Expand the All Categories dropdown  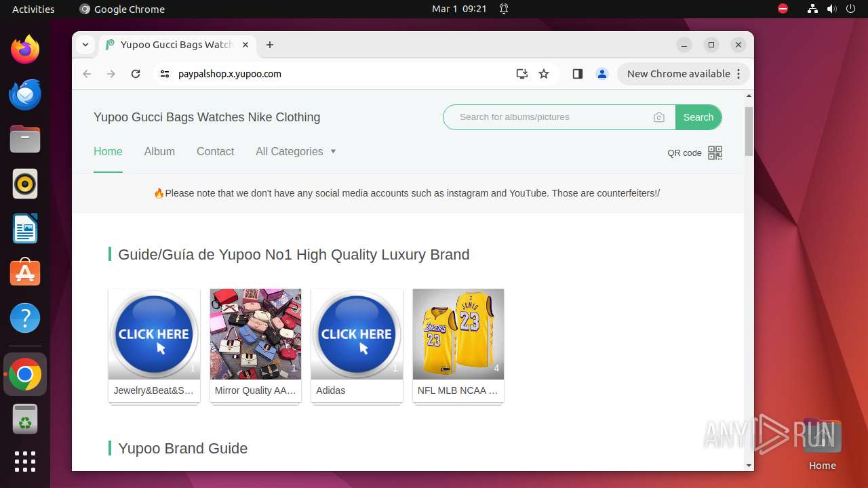[x=296, y=151]
